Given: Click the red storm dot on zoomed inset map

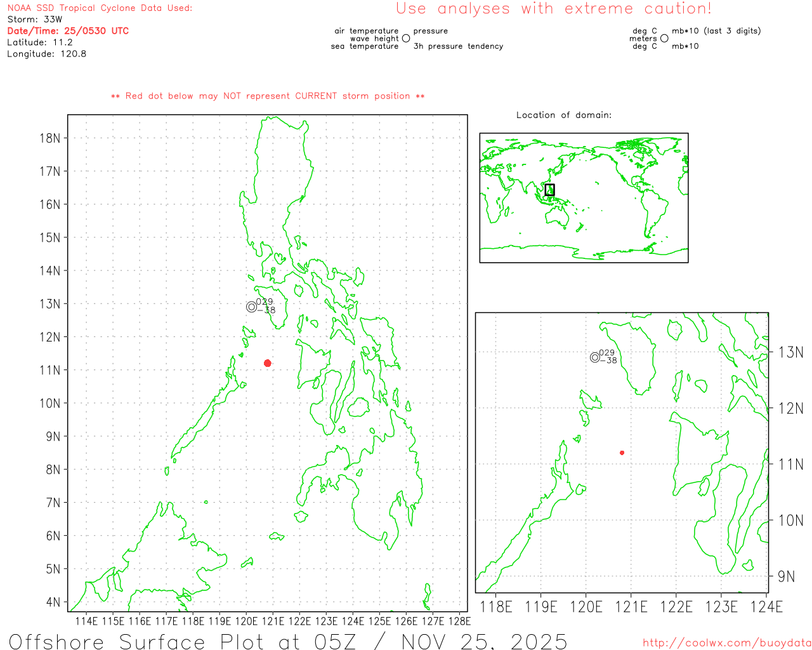Looking at the screenshot, I should point(622,453).
